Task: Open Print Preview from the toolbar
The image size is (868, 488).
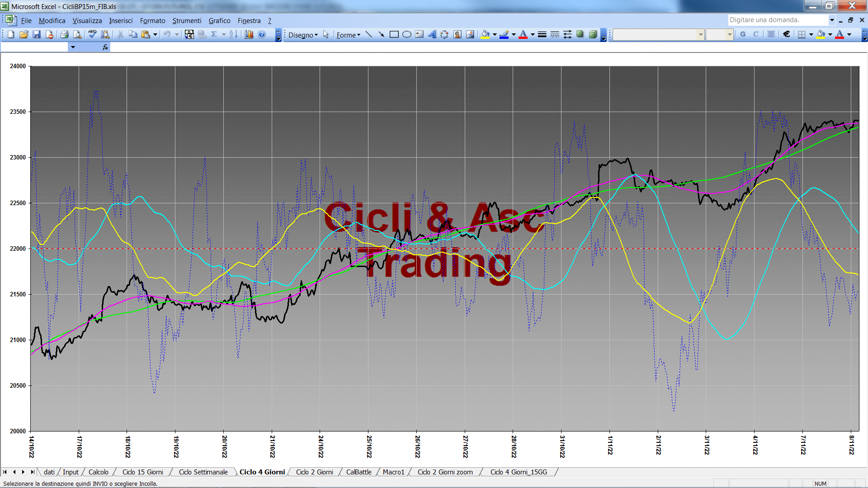Action: tap(77, 34)
